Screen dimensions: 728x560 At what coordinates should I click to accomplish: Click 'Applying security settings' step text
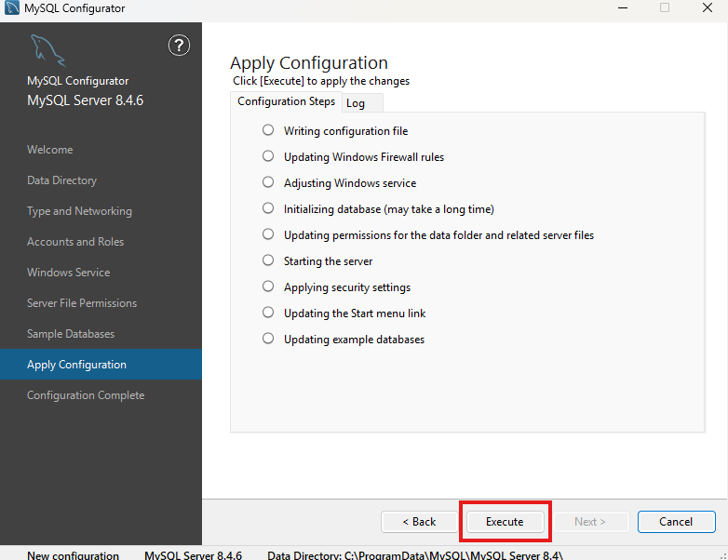[x=347, y=287]
